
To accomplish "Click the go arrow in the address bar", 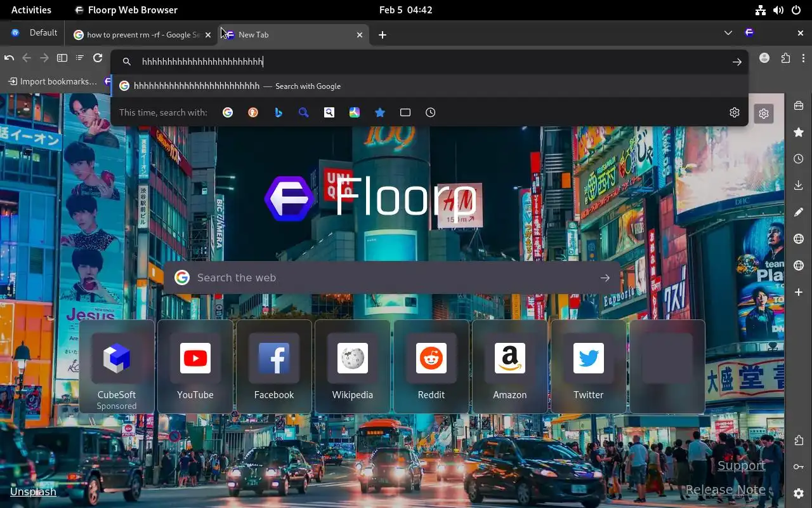I will click(x=737, y=62).
